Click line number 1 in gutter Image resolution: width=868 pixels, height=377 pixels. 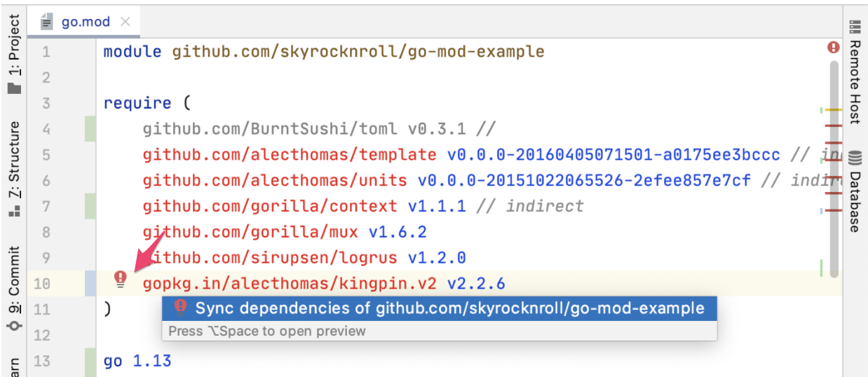[x=46, y=52]
